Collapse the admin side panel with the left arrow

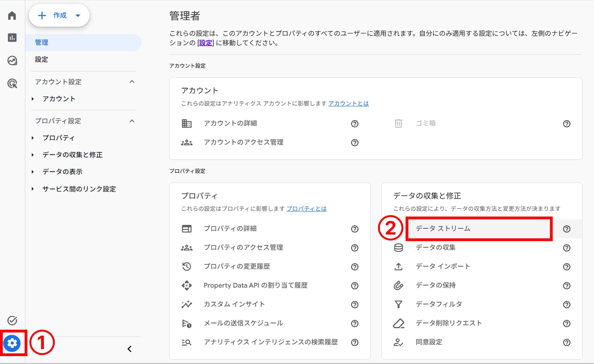pyautogui.click(x=129, y=349)
